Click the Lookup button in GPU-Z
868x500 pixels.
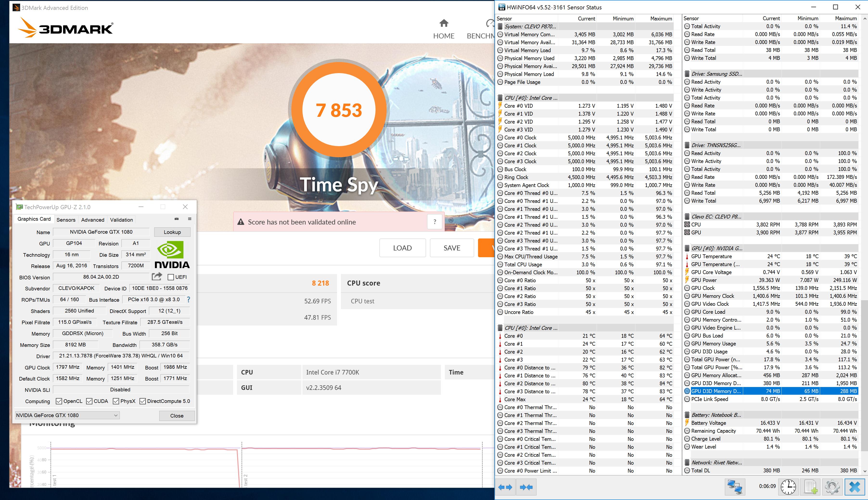[172, 232]
